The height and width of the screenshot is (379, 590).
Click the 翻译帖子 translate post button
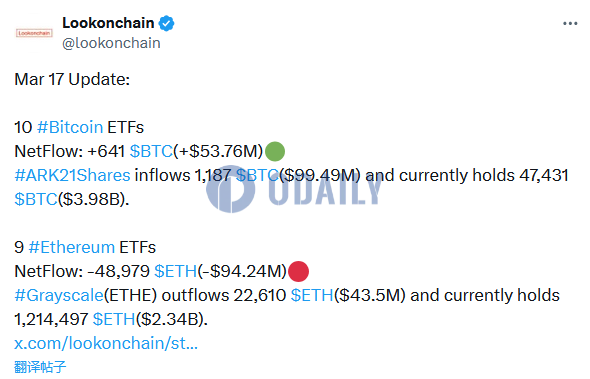point(40,367)
